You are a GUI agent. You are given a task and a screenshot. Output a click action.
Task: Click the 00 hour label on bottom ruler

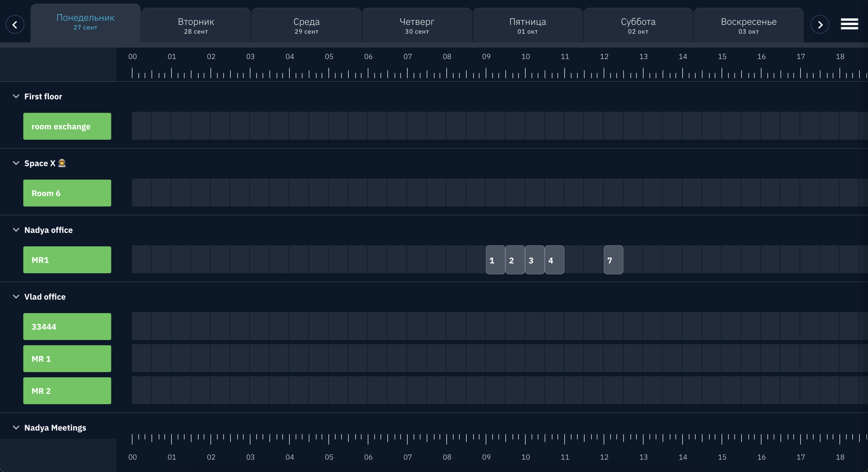click(x=132, y=457)
